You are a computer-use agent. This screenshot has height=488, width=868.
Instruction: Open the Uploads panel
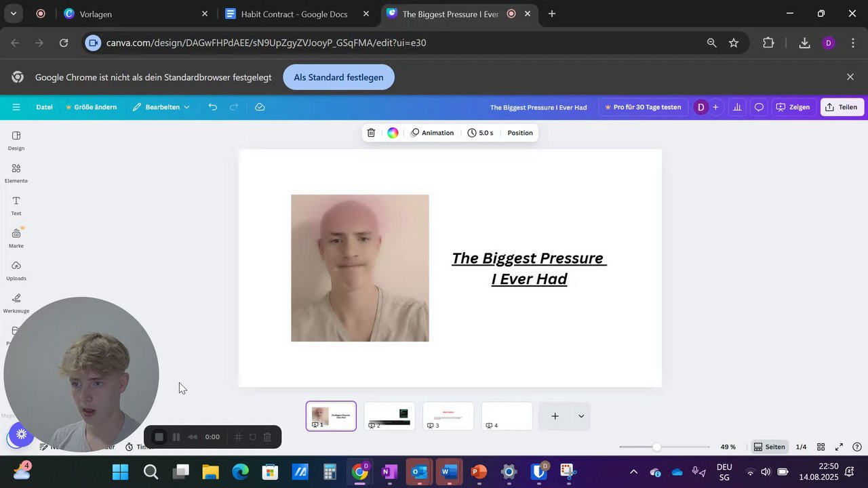[16, 270]
